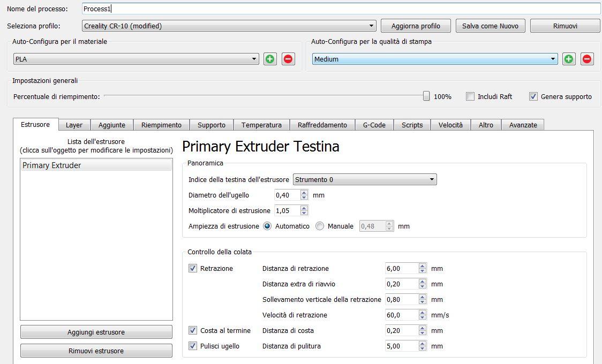Increase Distanza di costa spinner value
602x364 pixels.
423,328
